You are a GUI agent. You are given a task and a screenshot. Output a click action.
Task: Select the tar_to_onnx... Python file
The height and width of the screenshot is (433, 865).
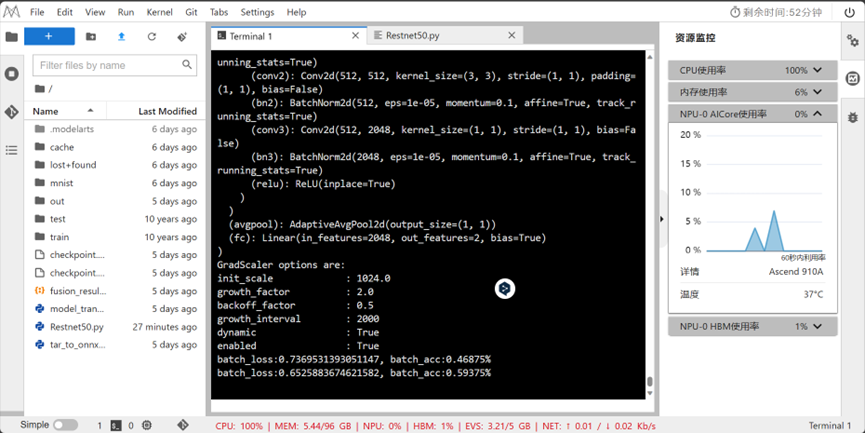(115, 345)
